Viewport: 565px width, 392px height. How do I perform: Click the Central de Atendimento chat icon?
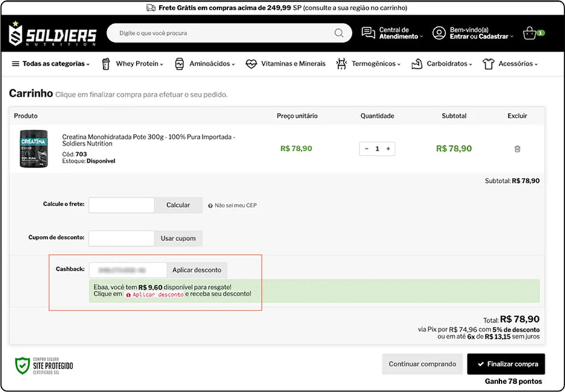[368, 33]
